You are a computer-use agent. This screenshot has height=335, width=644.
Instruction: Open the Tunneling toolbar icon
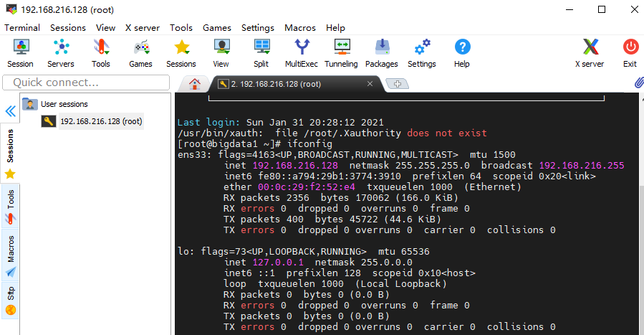(341, 53)
